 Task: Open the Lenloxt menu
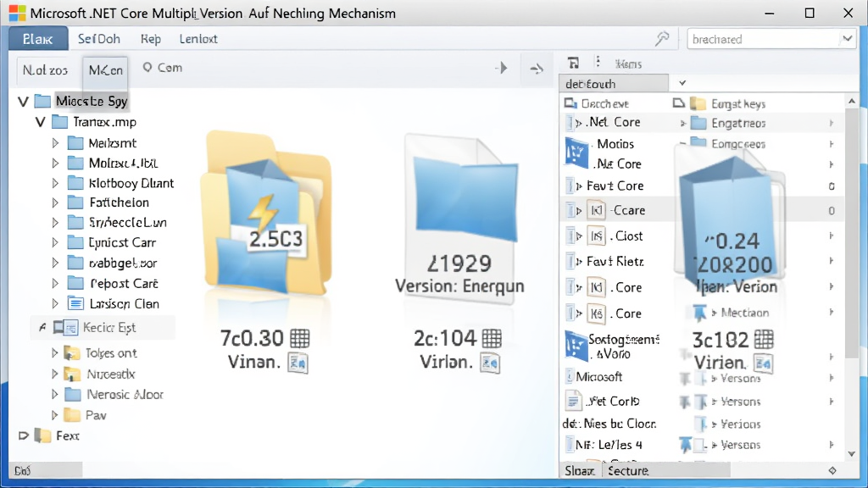coord(198,39)
